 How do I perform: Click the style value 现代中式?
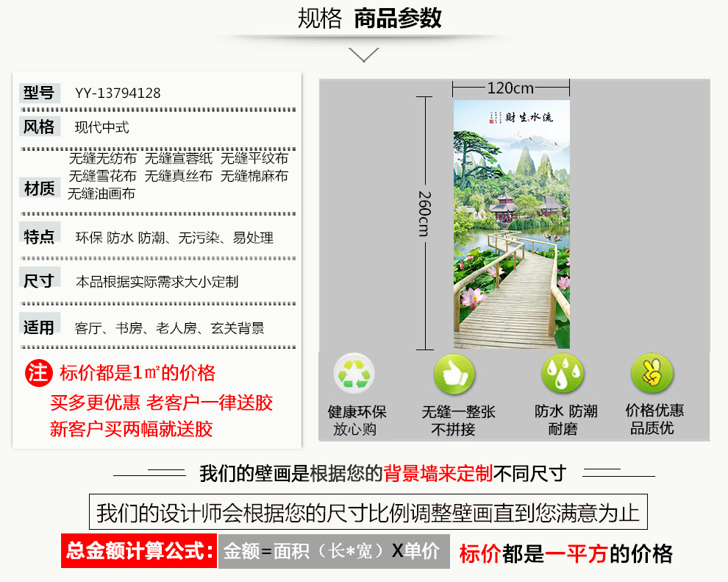click(x=101, y=127)
